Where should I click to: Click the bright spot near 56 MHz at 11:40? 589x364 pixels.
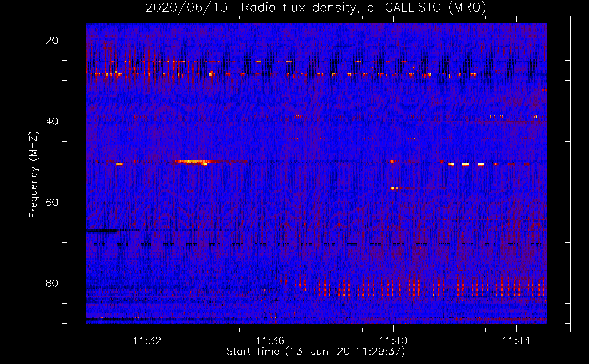394,188
